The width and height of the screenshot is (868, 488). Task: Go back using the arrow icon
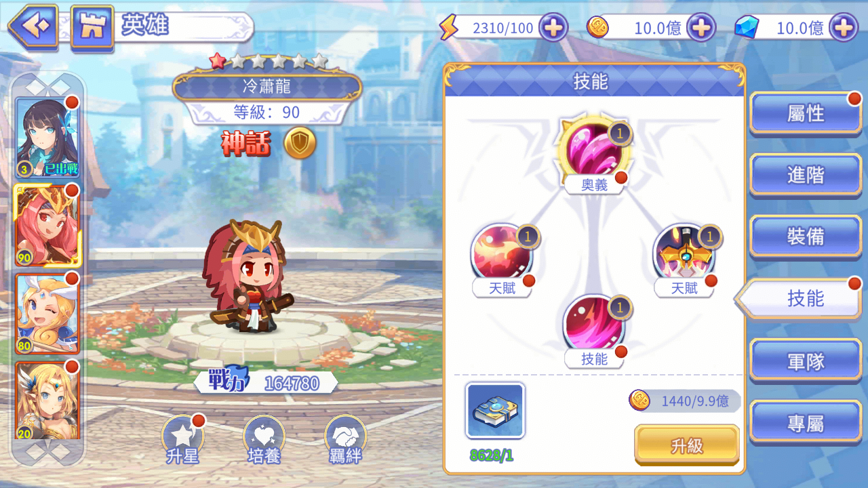point(33,27)
